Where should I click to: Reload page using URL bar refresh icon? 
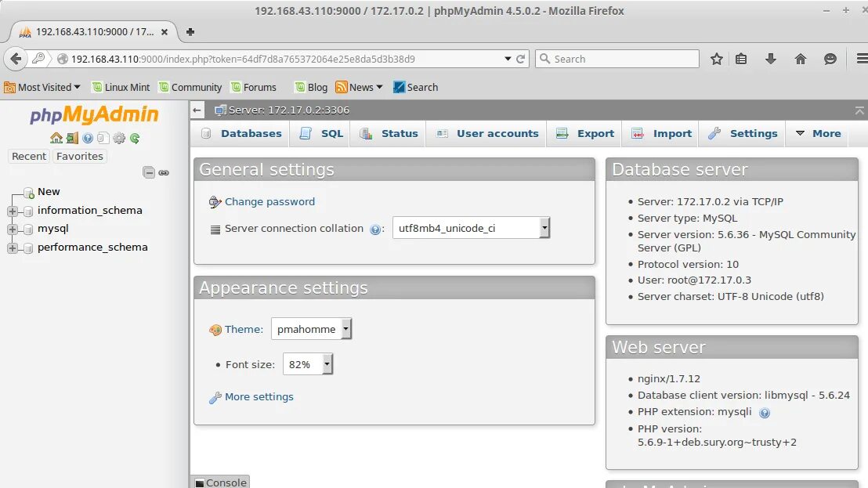pyautogui.click(x=520, y=59)
